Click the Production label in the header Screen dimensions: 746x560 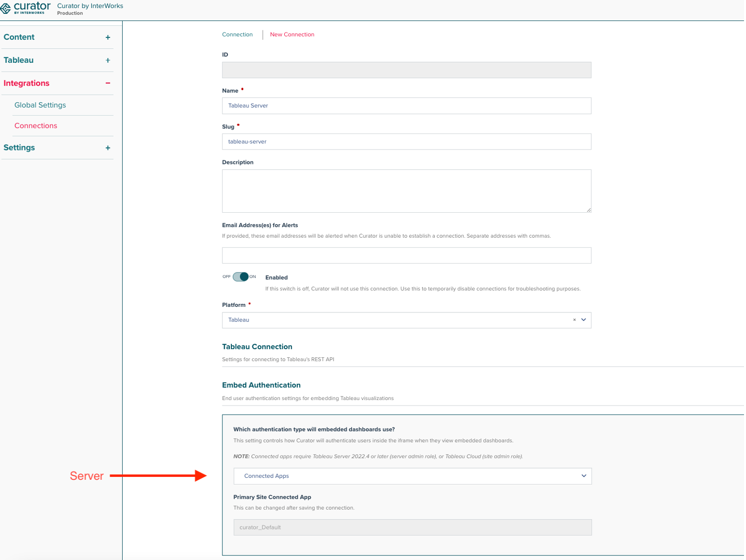click(x=70, y=13)
